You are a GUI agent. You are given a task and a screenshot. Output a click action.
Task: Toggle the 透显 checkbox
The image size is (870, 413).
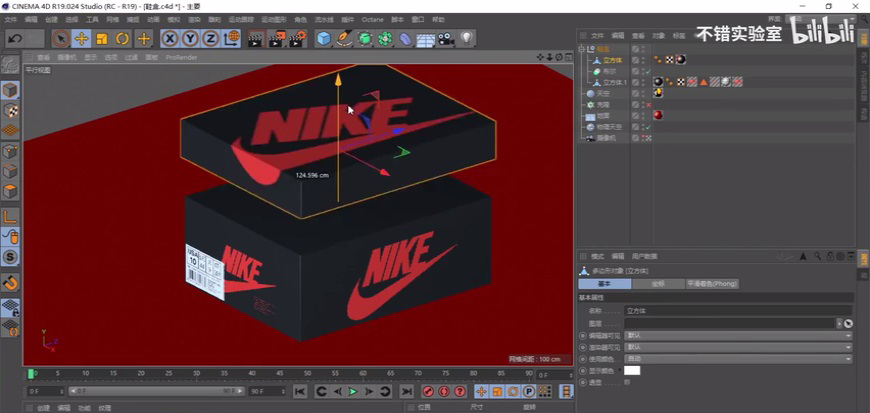tap(627, 382)
